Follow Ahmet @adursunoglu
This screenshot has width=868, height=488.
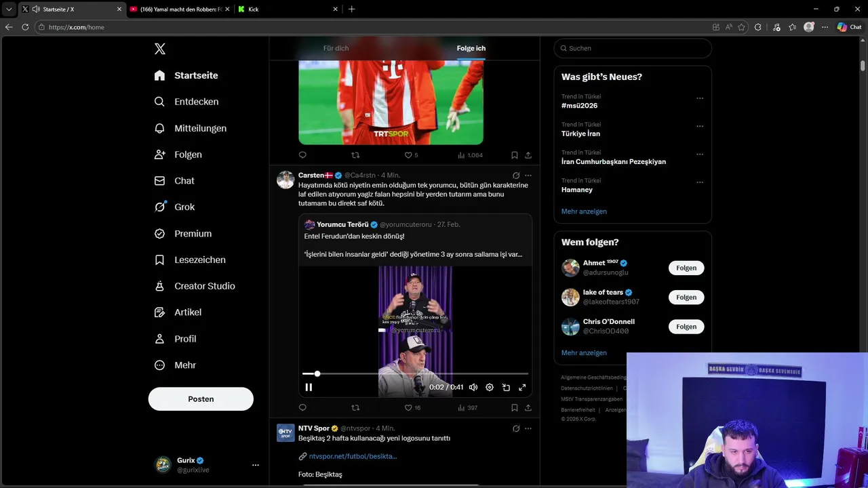(686, 268)
